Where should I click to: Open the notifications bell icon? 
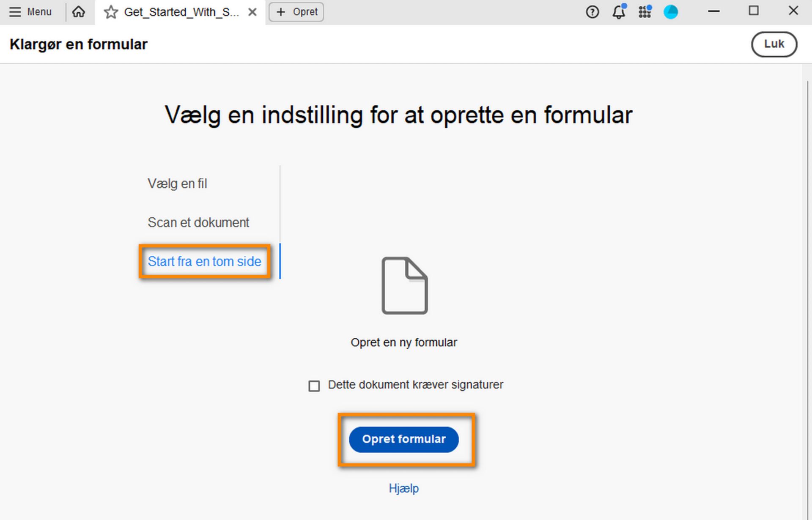click(619, 13)
